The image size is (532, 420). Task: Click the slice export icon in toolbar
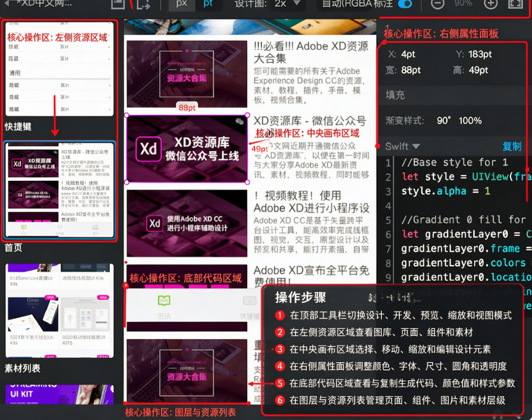(x=143, y=4)
